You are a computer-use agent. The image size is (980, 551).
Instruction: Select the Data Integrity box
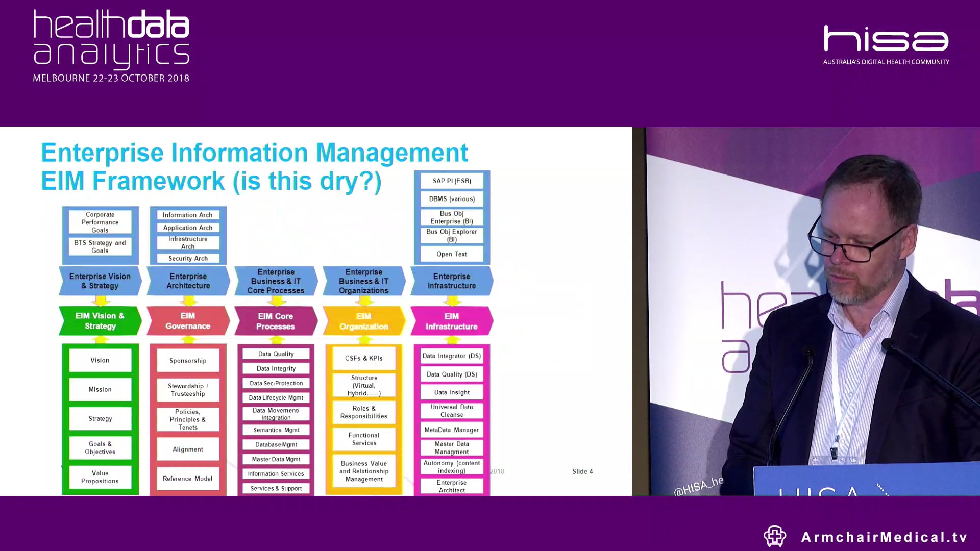coord(275,368)
